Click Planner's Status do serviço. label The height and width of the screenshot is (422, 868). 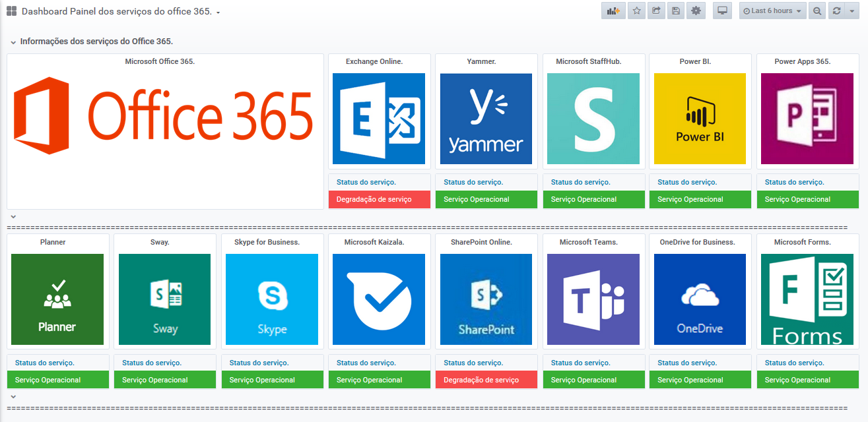45,363
